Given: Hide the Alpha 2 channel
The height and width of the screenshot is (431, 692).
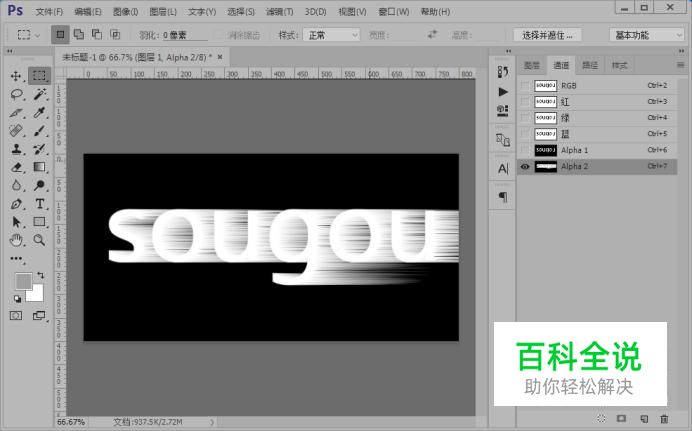Looking at the screenshot, I should [x=525, y=166].
